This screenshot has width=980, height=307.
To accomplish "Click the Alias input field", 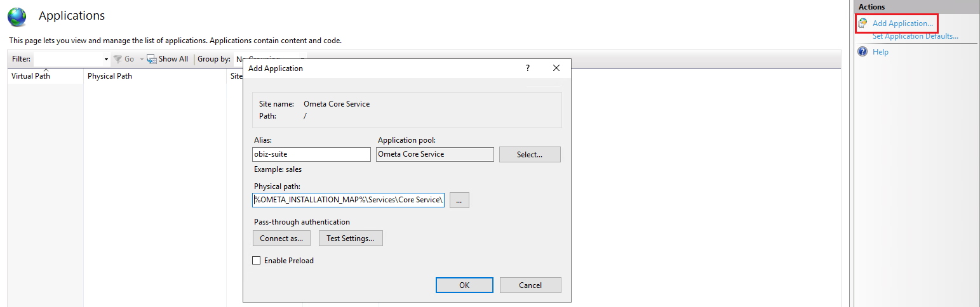I will 311,154.
